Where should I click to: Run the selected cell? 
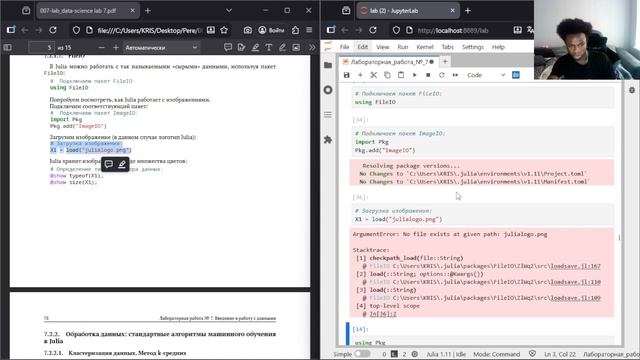tap(415, 75)
